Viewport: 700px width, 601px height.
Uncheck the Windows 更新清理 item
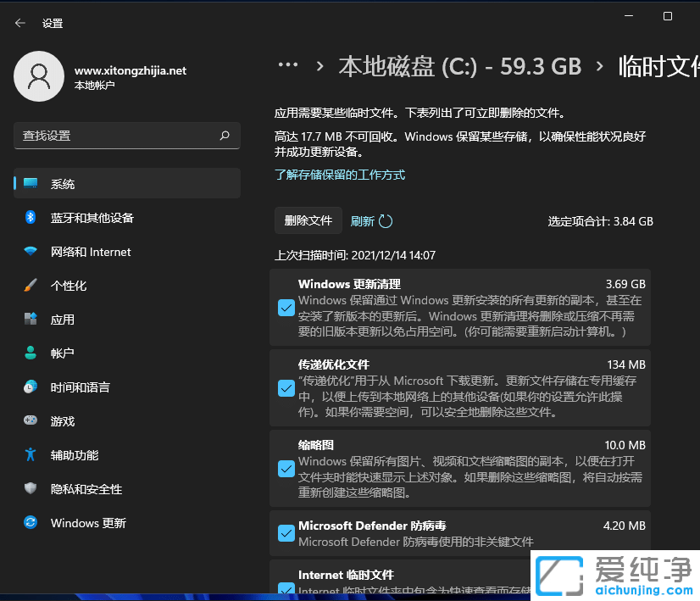click(x=286, y=309)
